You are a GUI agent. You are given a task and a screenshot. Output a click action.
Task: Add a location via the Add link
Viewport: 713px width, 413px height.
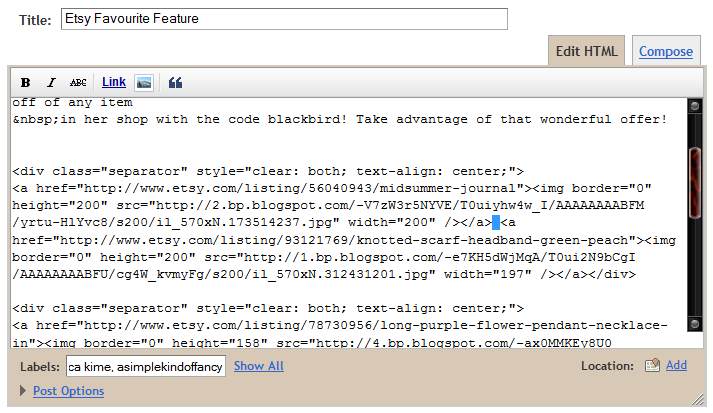(676, 365)
